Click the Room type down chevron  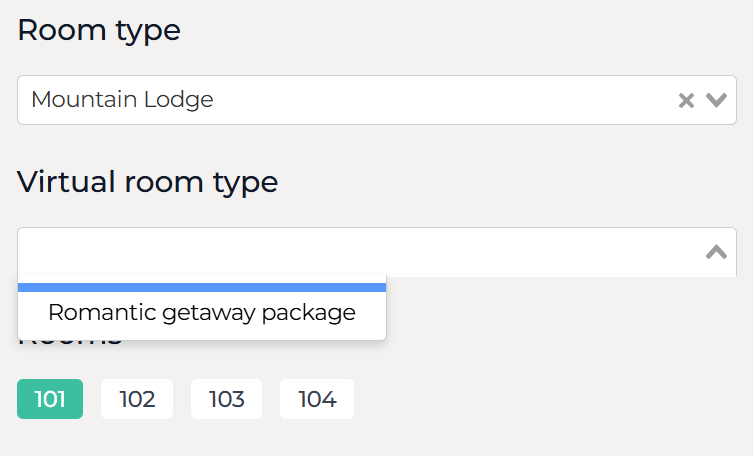click(x=716, y=100)
